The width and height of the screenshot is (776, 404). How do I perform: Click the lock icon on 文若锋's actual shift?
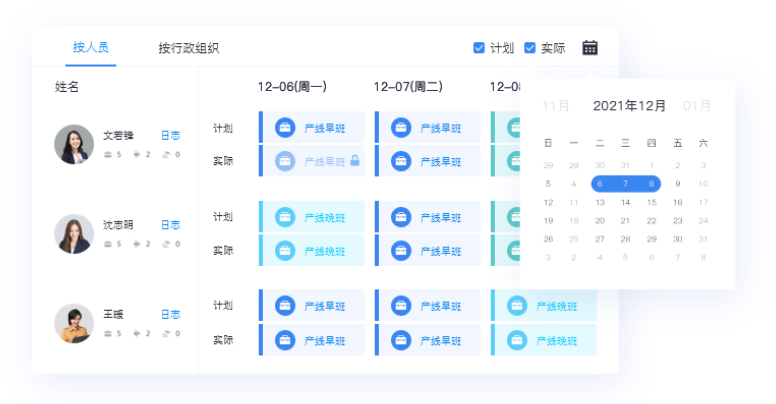pos(354,160)
